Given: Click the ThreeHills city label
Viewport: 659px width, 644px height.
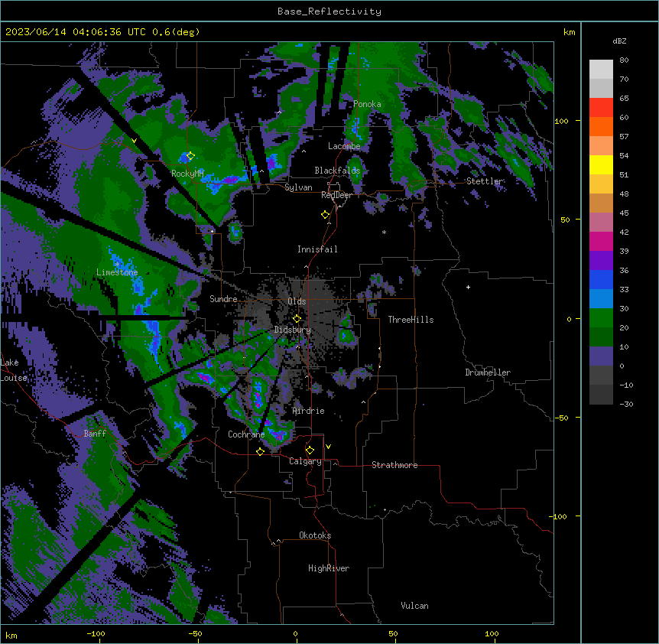Looking at the screenshot, I should pos(411,320).
